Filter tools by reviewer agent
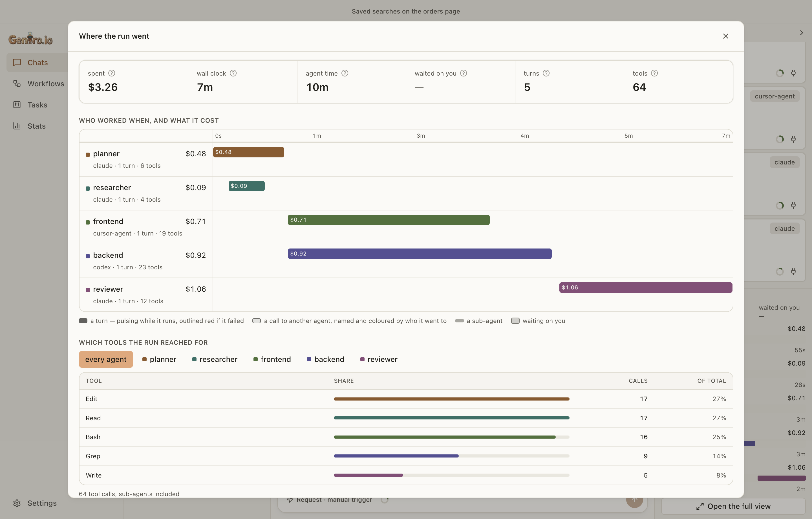The image size is (812, 519). coord(379,359)
